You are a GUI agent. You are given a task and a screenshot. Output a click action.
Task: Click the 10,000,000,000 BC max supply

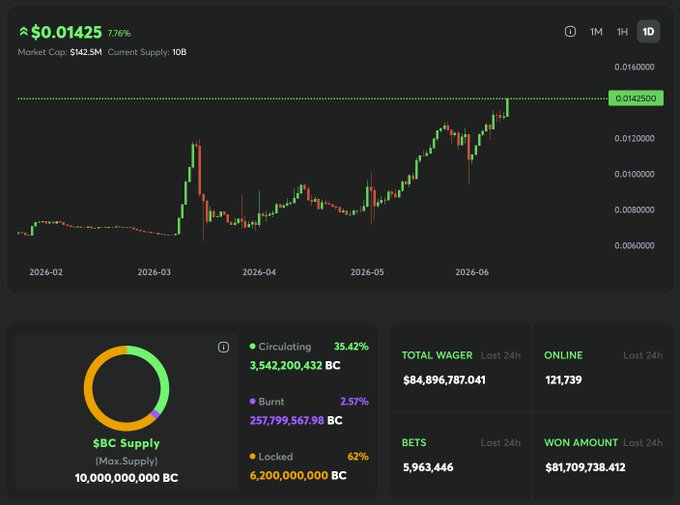[126, 478]
